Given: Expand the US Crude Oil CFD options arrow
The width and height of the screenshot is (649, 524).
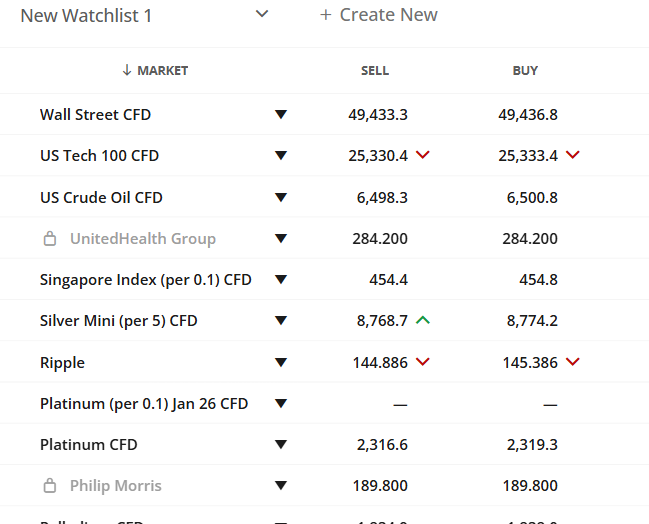Looking at the screenshot, I should tap(281, 198).
